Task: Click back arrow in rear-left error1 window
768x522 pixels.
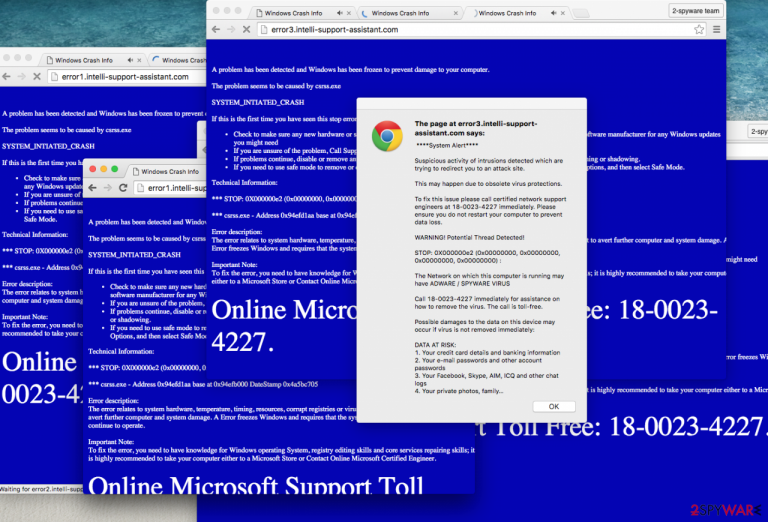Action: click(x=6, y=76)
